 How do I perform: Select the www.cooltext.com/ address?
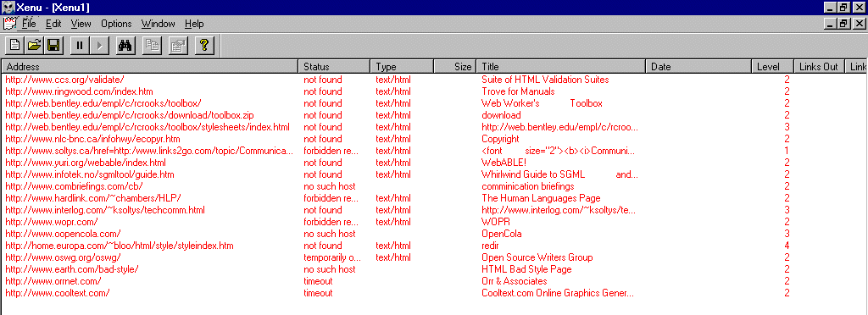pyautogui.click(x=57, y=293)
